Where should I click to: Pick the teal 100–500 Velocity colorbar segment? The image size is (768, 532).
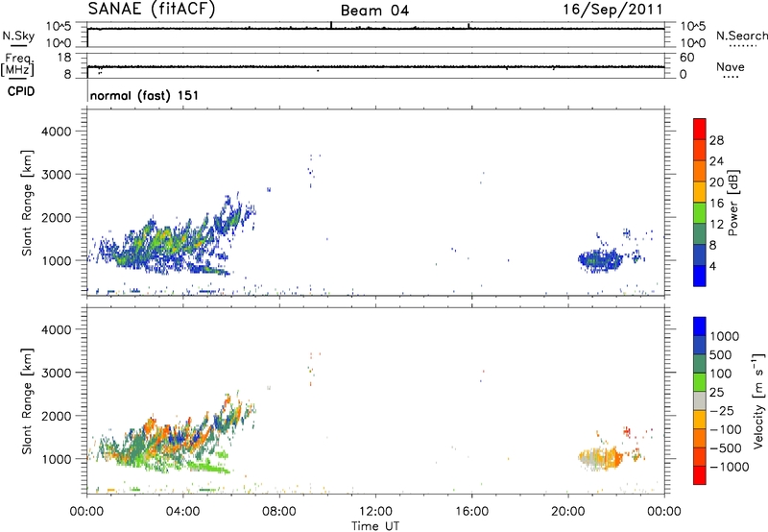click(700, 364)
